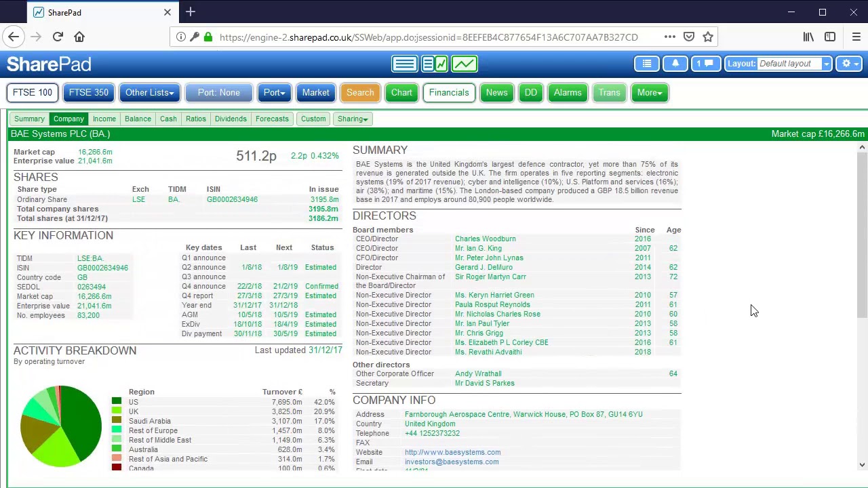Switch to the Company tab

pos(68,119)
